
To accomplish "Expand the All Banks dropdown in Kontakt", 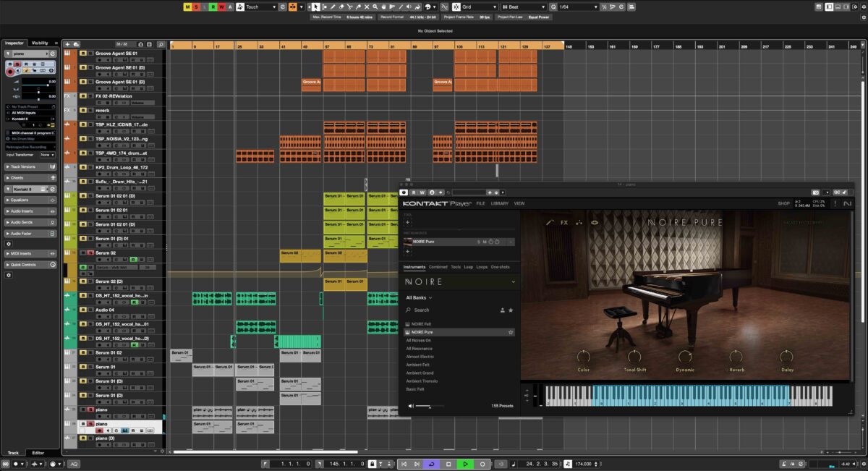I will pos(420,297).
